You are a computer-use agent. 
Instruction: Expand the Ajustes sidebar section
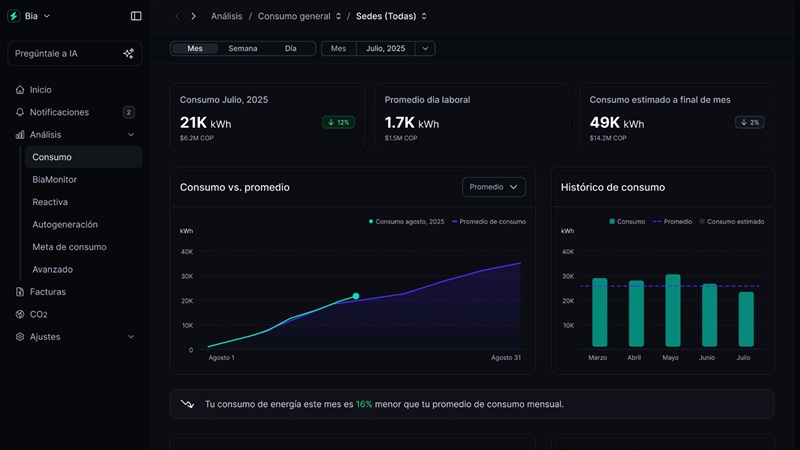(x=131, y=337)
